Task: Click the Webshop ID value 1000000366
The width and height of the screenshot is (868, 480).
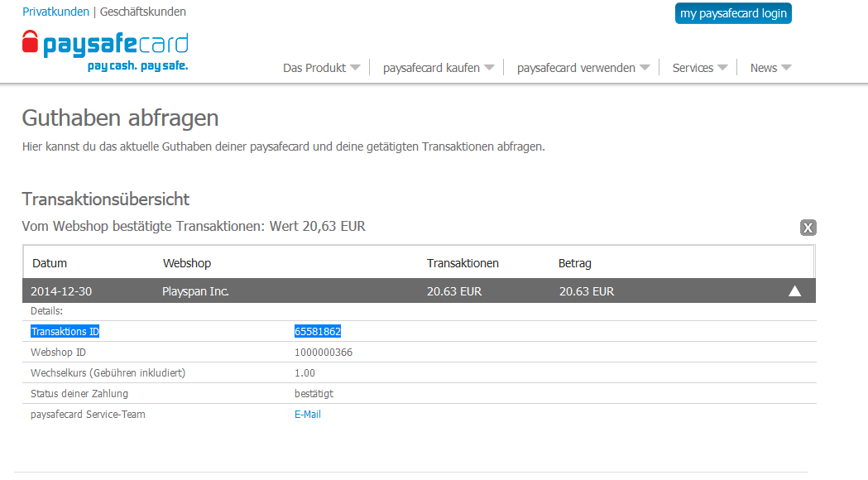Action: pos(324,352)
